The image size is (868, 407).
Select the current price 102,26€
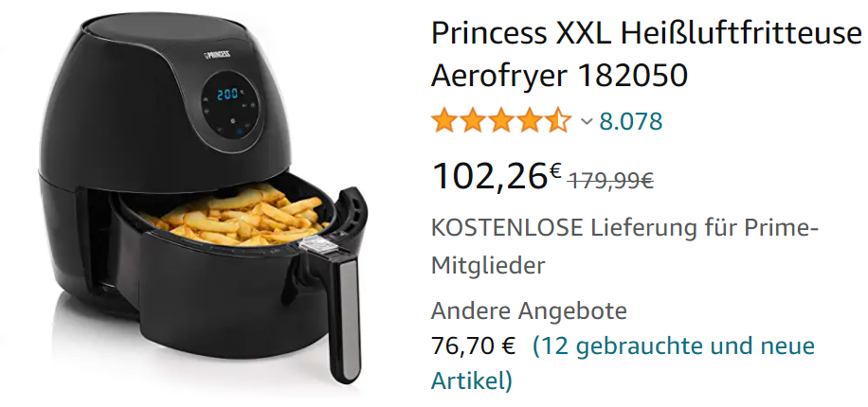tap(497, 176)
